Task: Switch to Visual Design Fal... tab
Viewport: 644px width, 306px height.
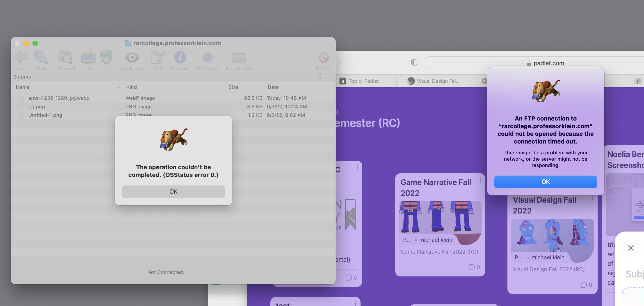Action: tap(434, 81)
